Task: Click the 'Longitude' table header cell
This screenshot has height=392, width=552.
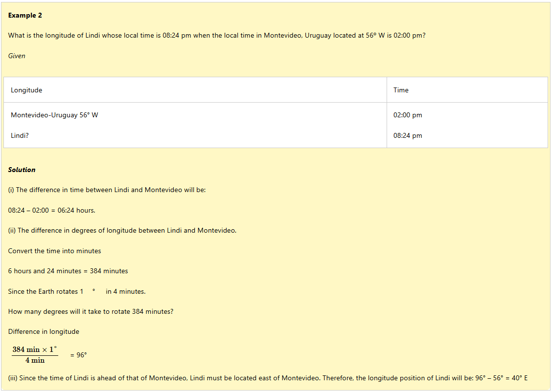Action: coord(26,90)
